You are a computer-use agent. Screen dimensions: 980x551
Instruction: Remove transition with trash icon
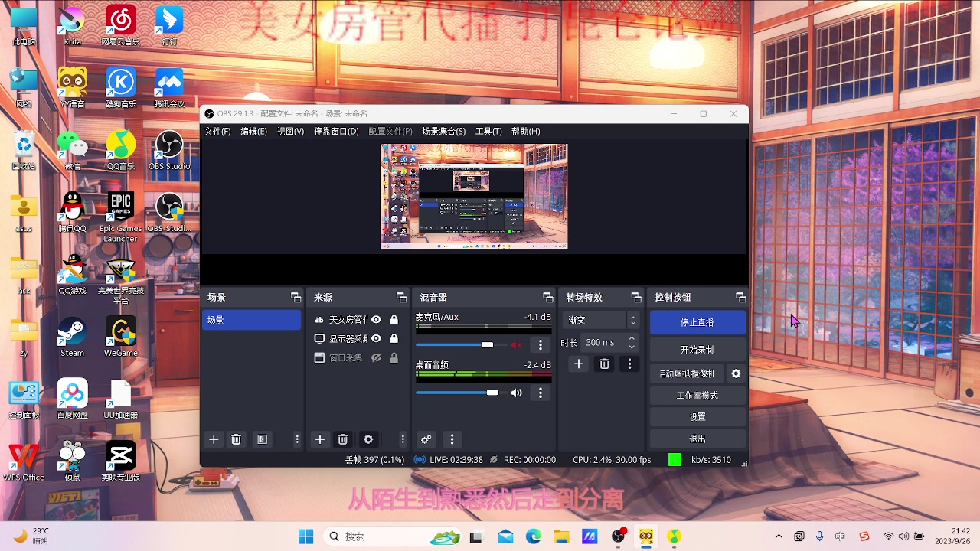tap(604, 364)
